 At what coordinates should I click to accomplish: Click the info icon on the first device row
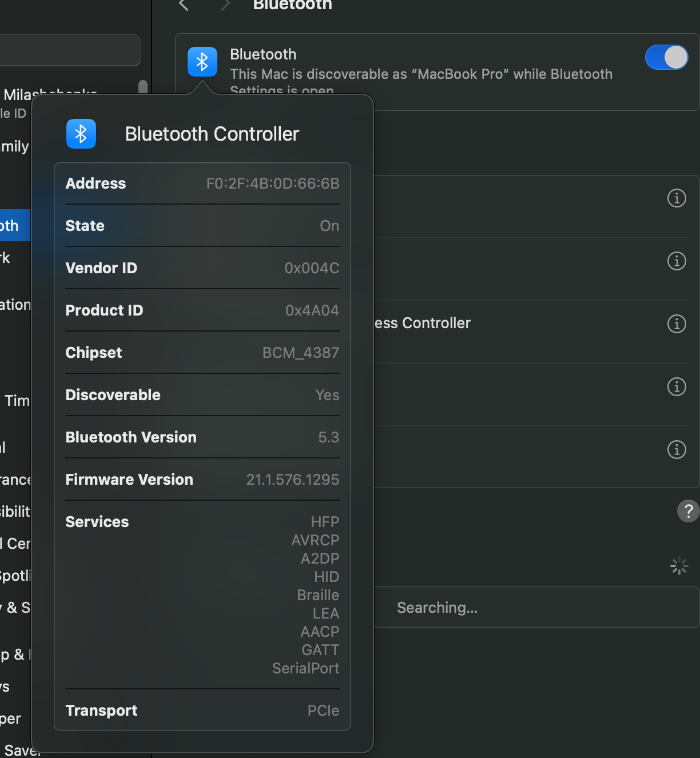677,198
